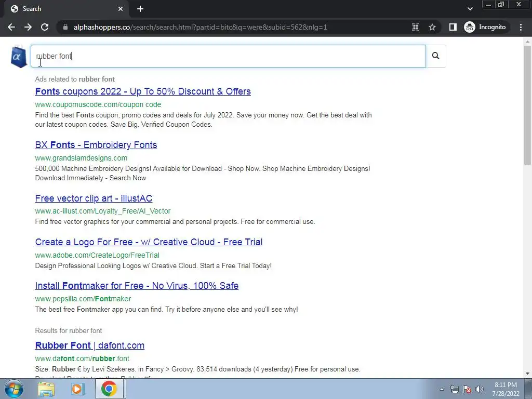Click 'Ads related to rubber font' label
This screenshot has width=532, height=399.
pos(75,79)
